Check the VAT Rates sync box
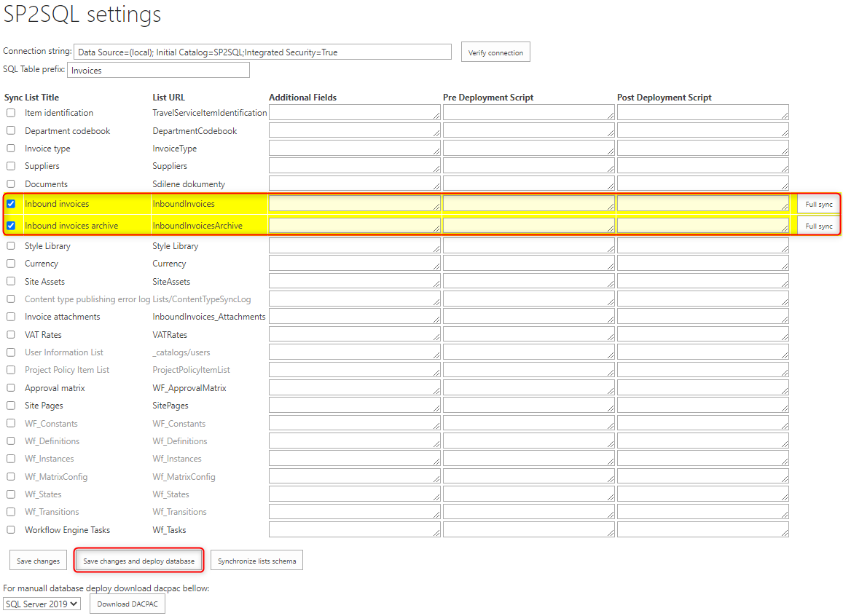The width and height of the screenshot is (843, 616). [11, 335]
